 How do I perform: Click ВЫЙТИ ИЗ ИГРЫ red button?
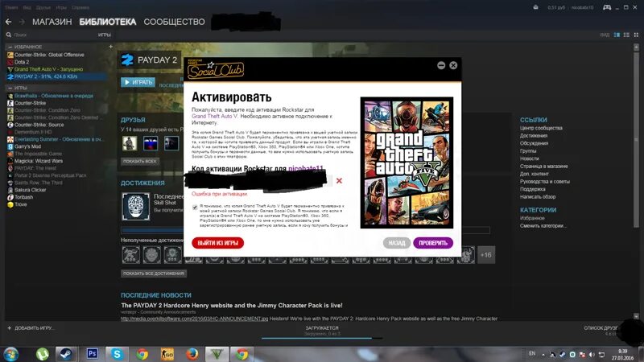pos(217,243)
